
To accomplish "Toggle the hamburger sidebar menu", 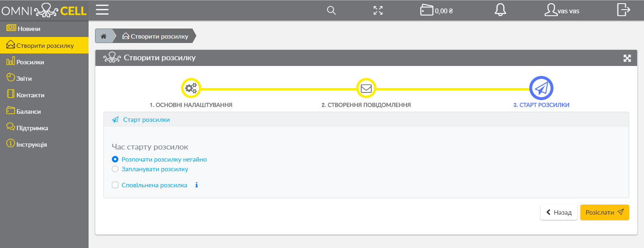I will 102,10.
